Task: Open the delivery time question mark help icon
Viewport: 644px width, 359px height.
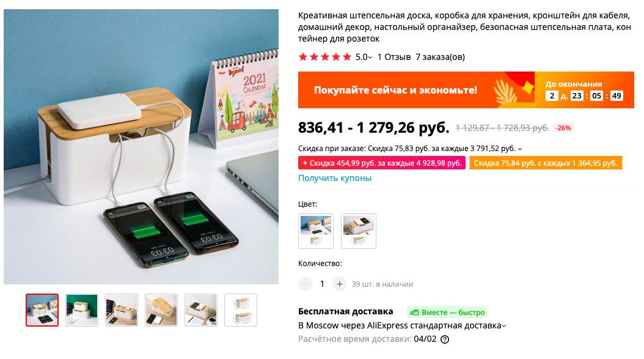Action: [x=445, y=339]
